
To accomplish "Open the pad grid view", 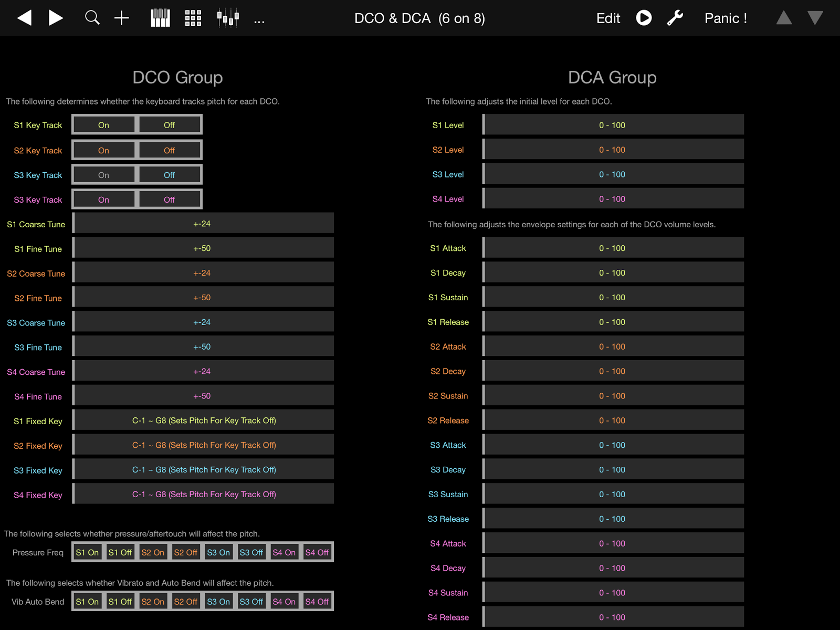I will point(192,17).
